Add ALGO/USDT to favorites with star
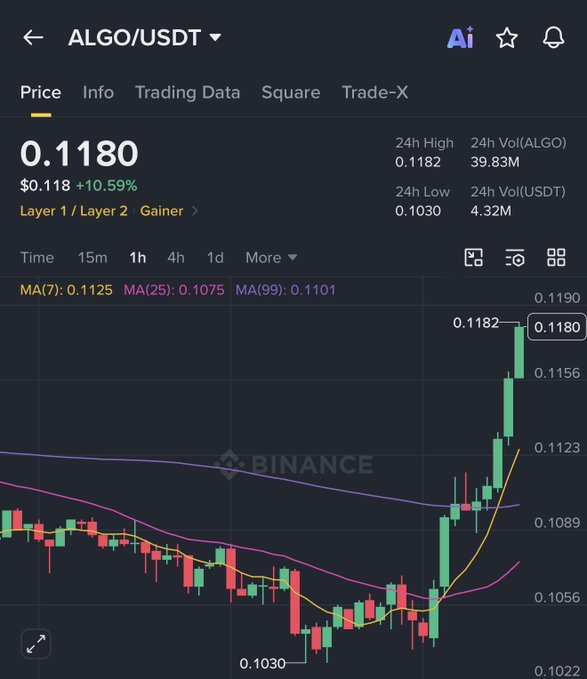The height and width of the screenshot is (679, 587). click(x=506, y=38)
